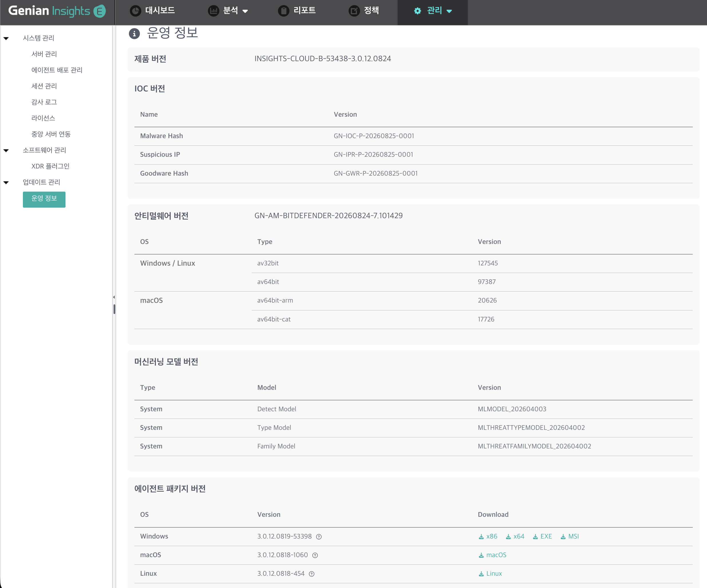This screenshot has height=588, width=707.
Task: Click the download icon for Linux package
Action: pos(481,574)
